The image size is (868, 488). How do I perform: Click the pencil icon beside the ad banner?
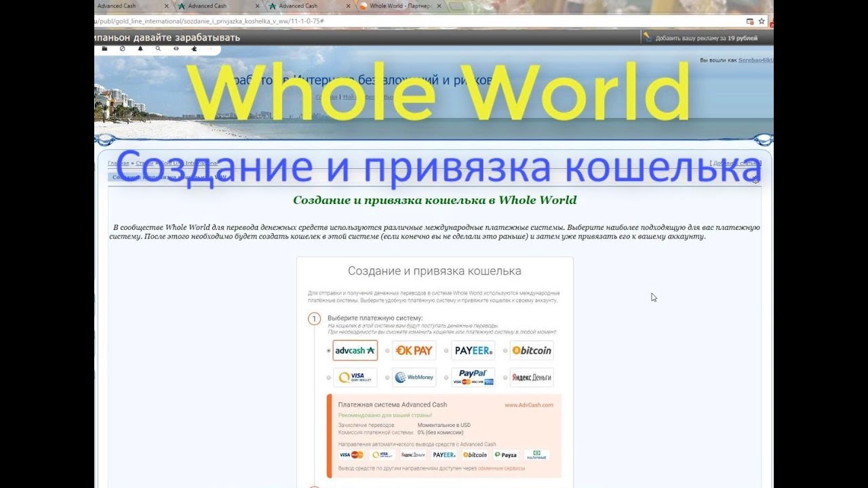647,37
